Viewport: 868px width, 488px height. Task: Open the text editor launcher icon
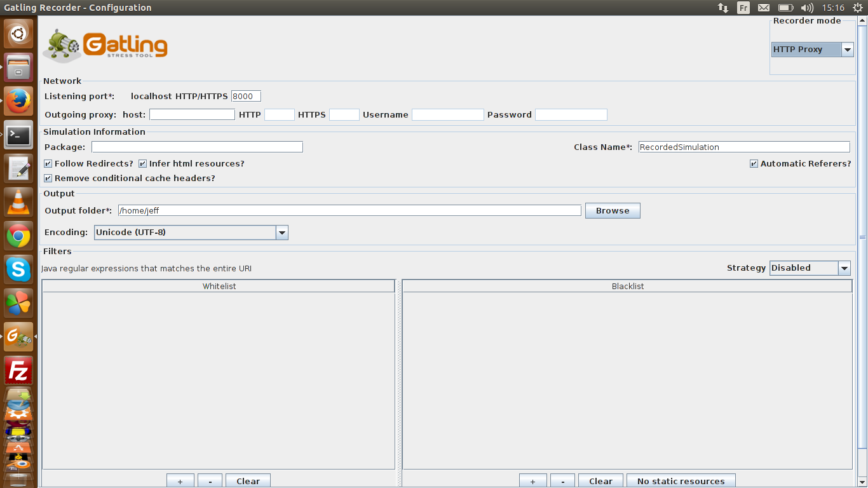[18, 168]
